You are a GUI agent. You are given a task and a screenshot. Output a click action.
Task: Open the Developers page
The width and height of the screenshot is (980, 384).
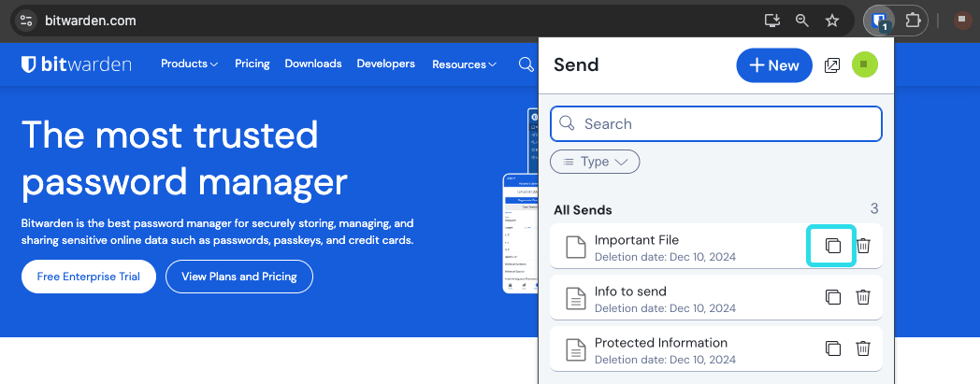(385, 64)
